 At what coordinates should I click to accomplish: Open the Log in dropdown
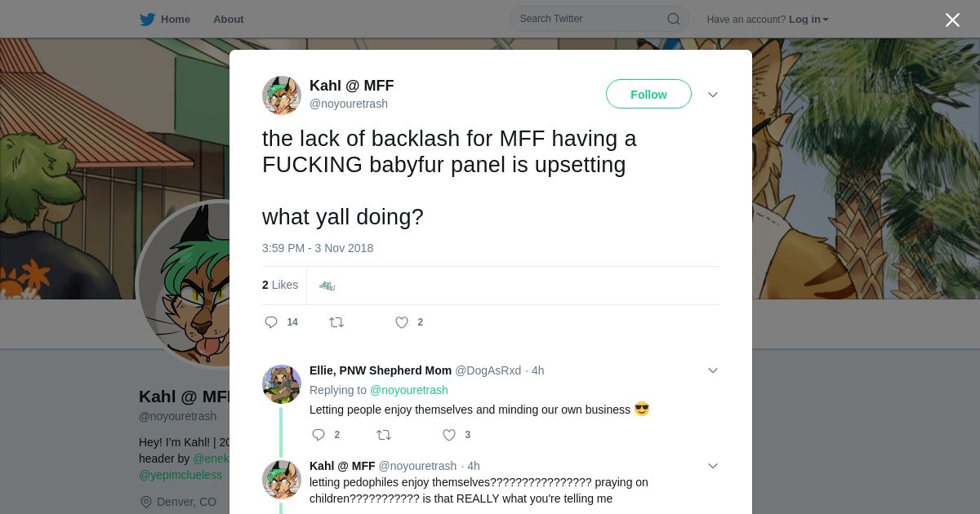[x=808, y=20]
